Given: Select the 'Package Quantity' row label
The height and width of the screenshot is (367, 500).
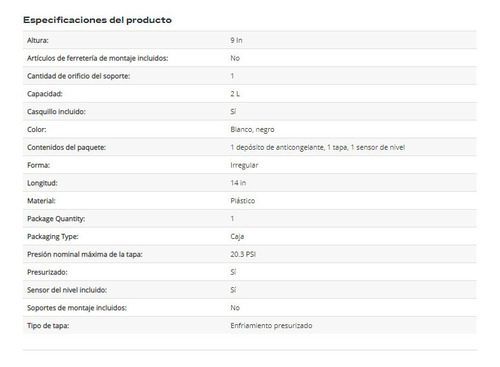Looking at the screenshot, I should [56, 219].
